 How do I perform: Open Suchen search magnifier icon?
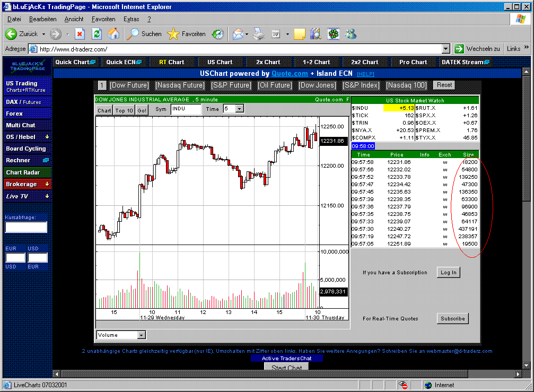(x=133, y=34)
